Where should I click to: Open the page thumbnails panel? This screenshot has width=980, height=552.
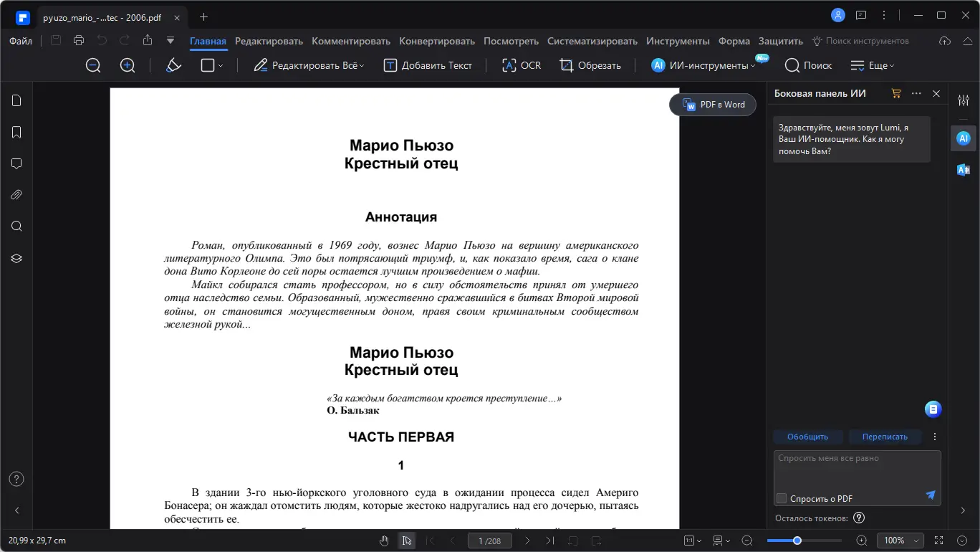tap(16, 100)
